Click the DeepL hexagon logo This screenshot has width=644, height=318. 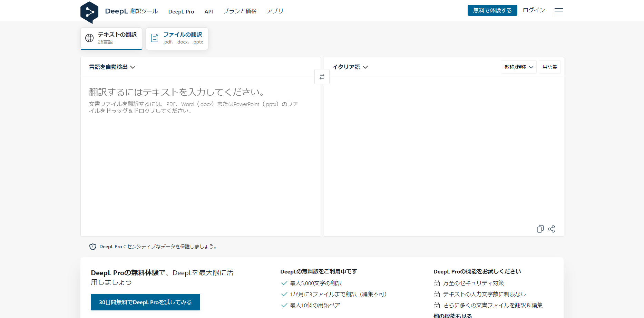(x=89, y=12)
